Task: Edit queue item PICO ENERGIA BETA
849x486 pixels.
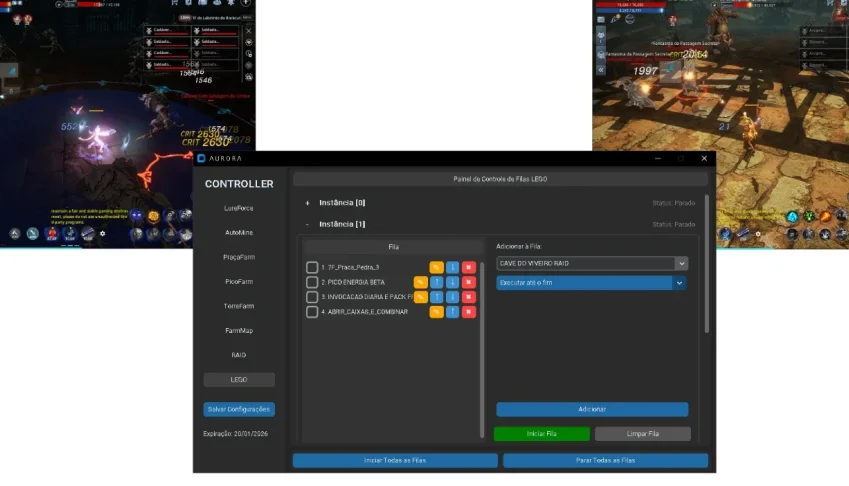Action: (421, 282)
